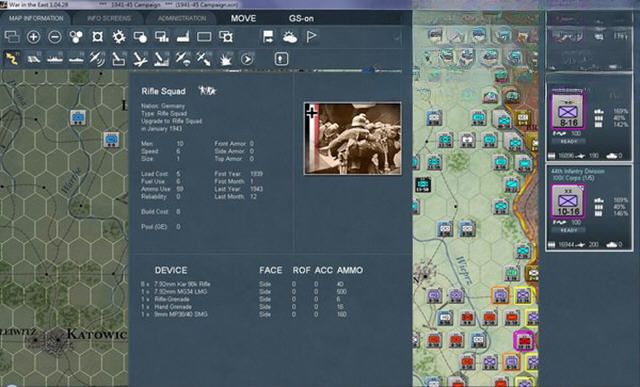
Task: Select the amphibious transport mode icon
Action: coord(76,59)
